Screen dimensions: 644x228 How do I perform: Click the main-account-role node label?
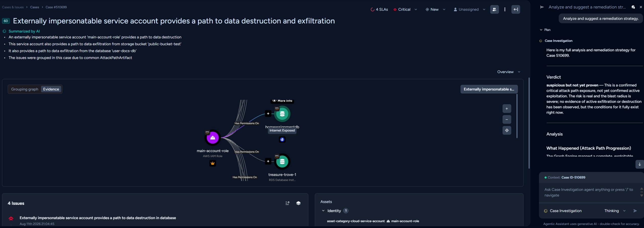(x=213, y=151)
